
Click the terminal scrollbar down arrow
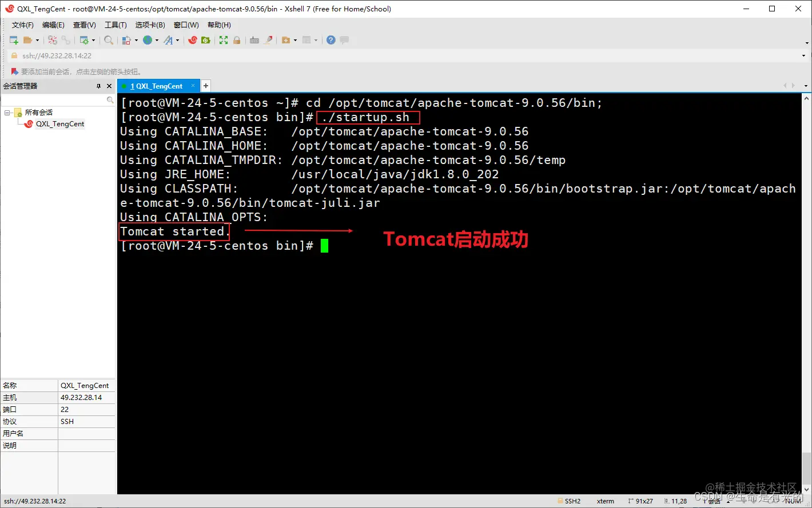click(806, 490)
